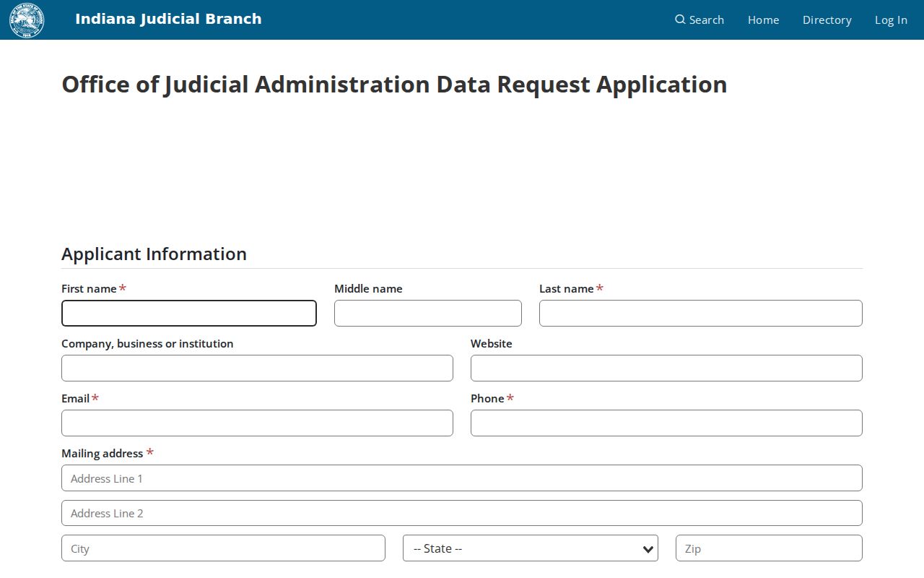Click the Indiana state seal logo

27,20
